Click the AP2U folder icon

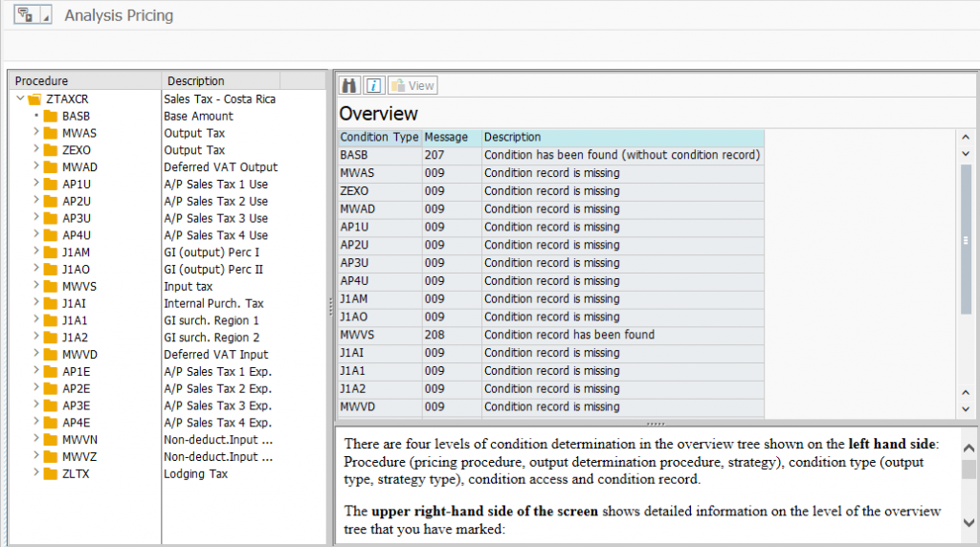point(51,201)
